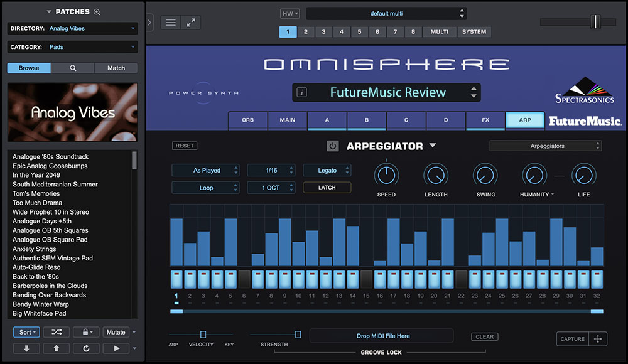The width and height of the screenshot is (628, 364).
Task: Select part 2 button
Action: coord(306,31)
